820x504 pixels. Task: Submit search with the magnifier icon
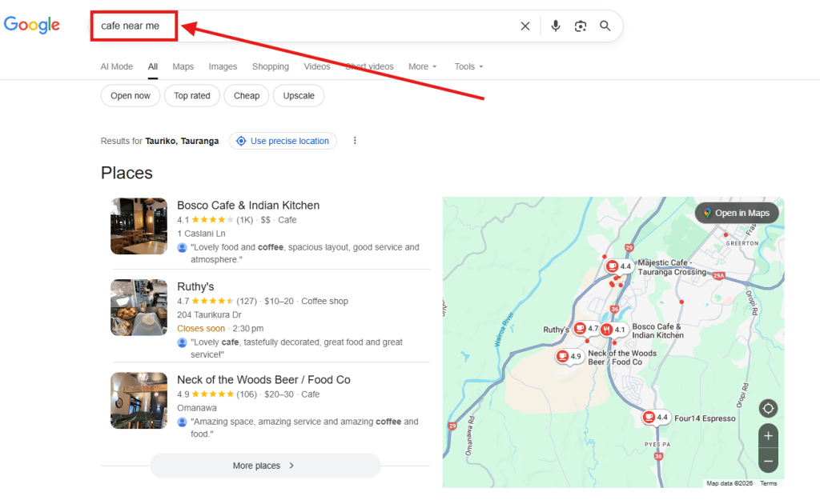point(605,26)
